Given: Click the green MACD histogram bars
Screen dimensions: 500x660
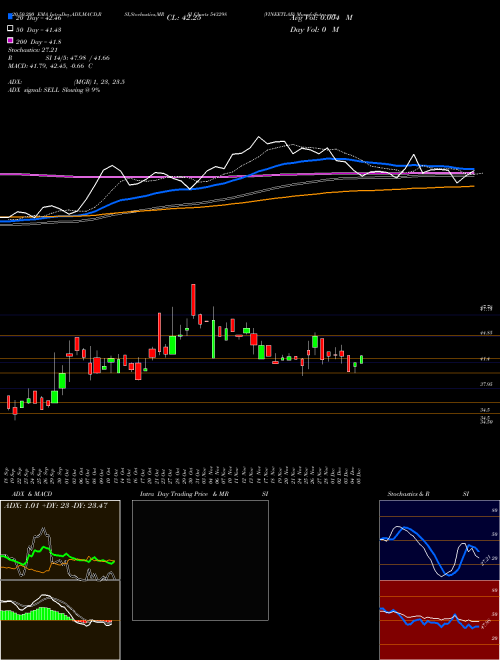Looking at the screenshot, I should [36, 614].
